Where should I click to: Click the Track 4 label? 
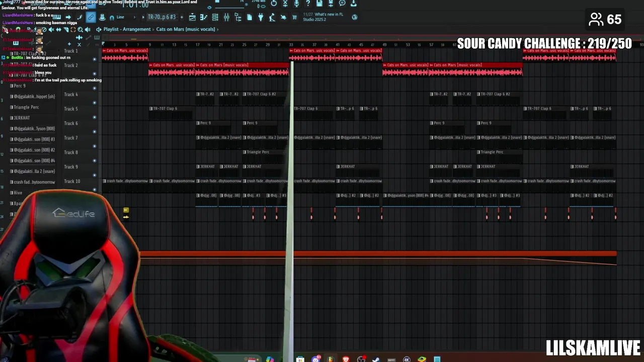(71, 95)
